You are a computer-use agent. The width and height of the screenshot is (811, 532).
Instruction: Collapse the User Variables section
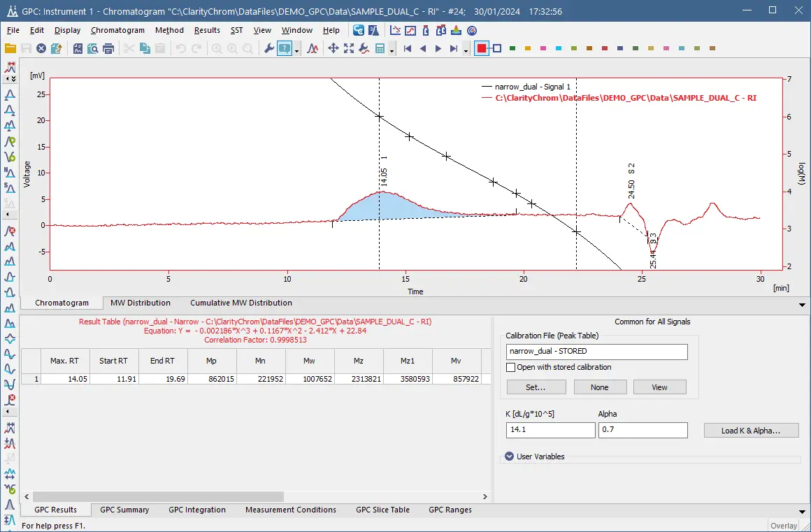tap(509, 456)
